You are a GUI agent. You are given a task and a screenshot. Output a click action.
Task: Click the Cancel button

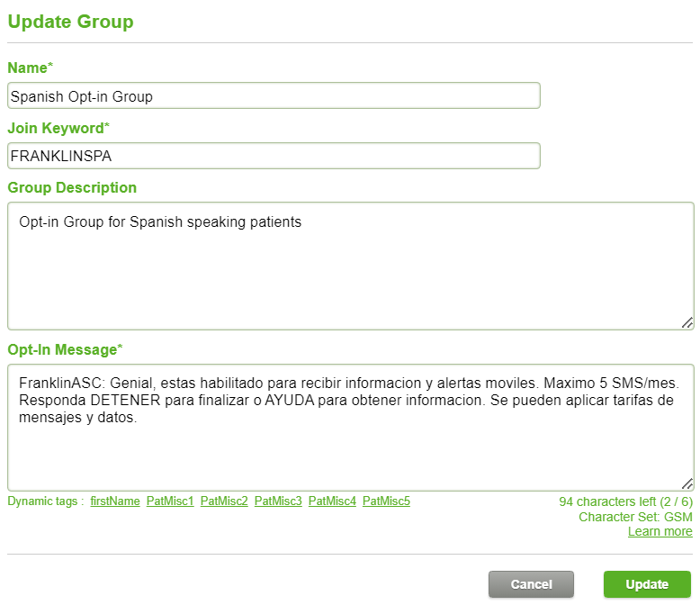click(x=531, y=584)
